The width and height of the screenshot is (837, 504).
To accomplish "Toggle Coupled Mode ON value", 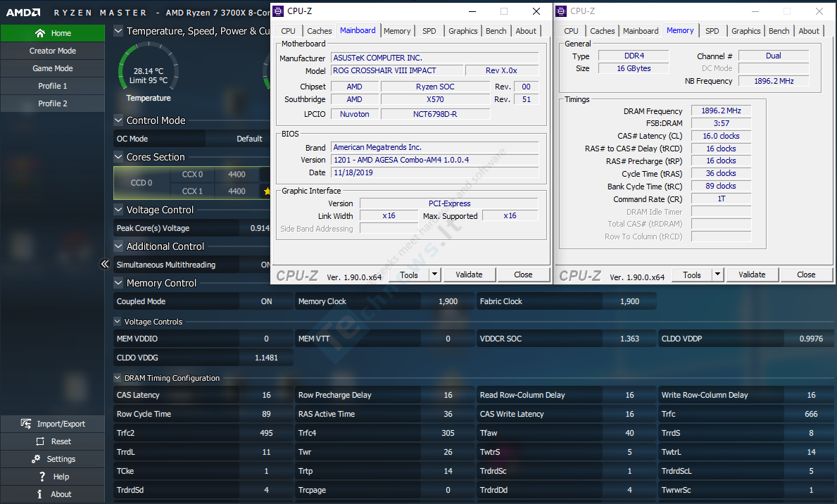I will coord(266,301).
